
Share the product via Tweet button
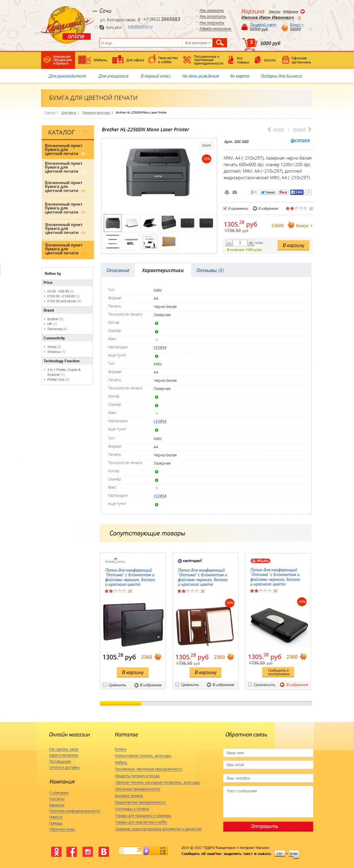(268, 192)
